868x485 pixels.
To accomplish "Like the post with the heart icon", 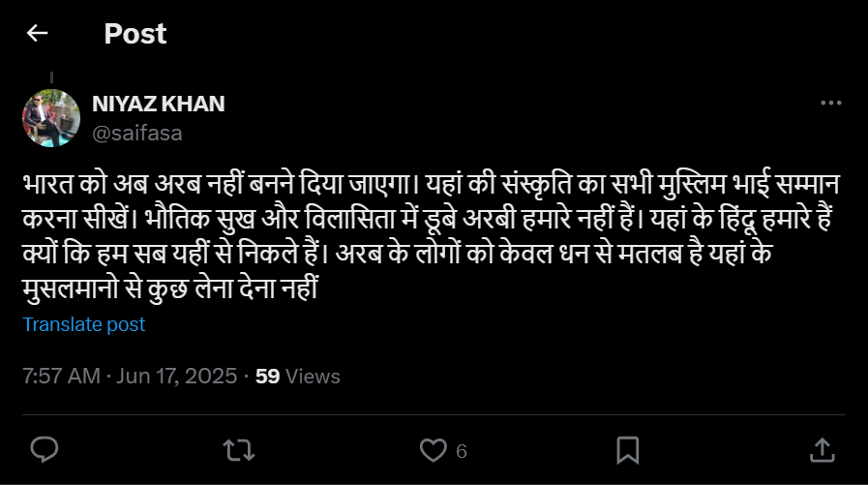I will pyautogui.click(x=433, y=449).
